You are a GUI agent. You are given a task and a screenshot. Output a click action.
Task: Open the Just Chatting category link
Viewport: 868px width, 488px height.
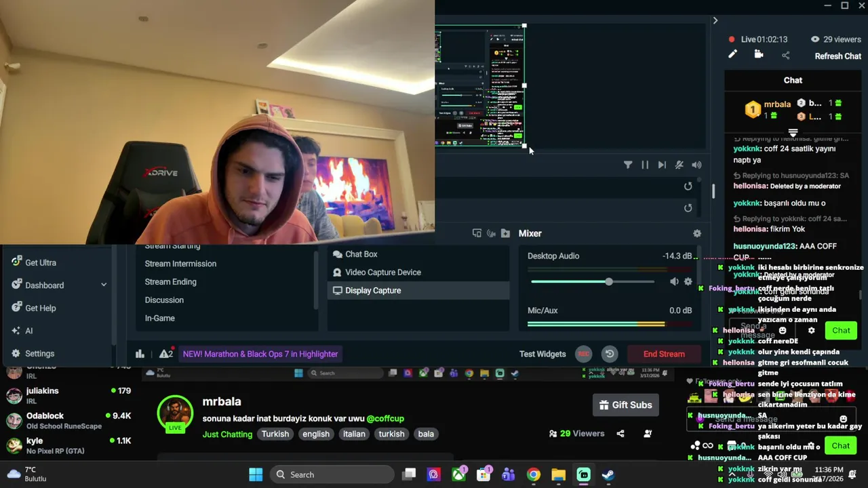[x=227, y=434]
